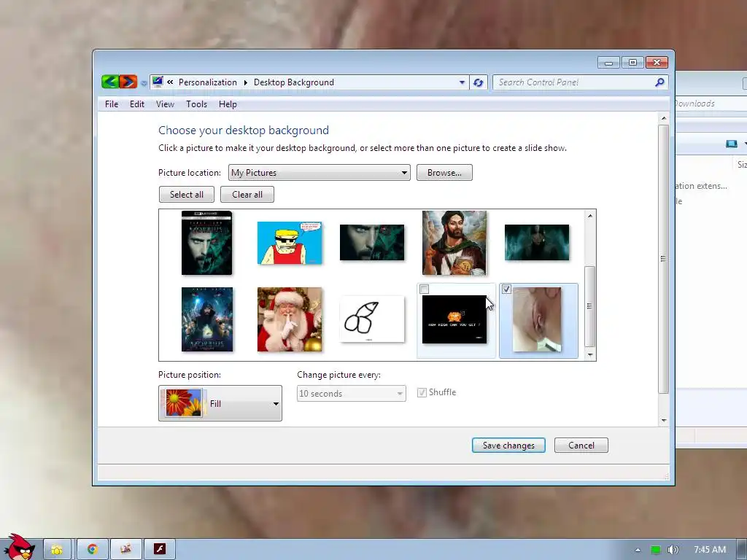Click the Desktop Background breadcrumb
The image size is (747, 560).
coord(294,82)
